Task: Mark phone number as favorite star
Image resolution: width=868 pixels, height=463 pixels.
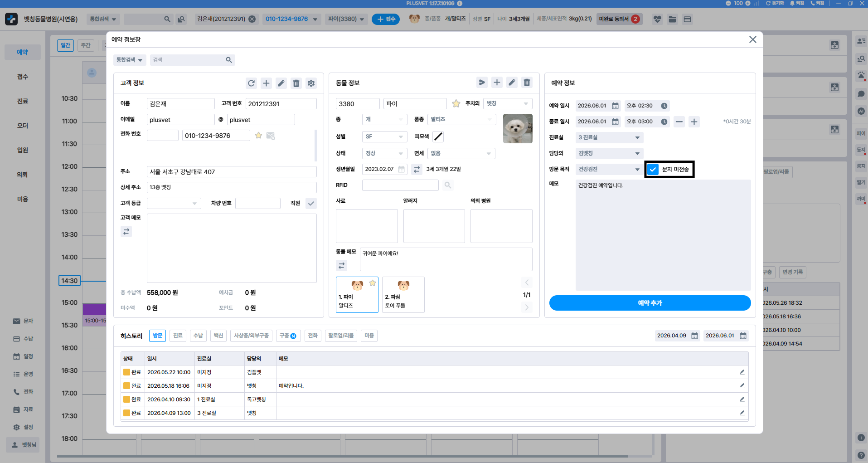Action: [x=258, y=136]
